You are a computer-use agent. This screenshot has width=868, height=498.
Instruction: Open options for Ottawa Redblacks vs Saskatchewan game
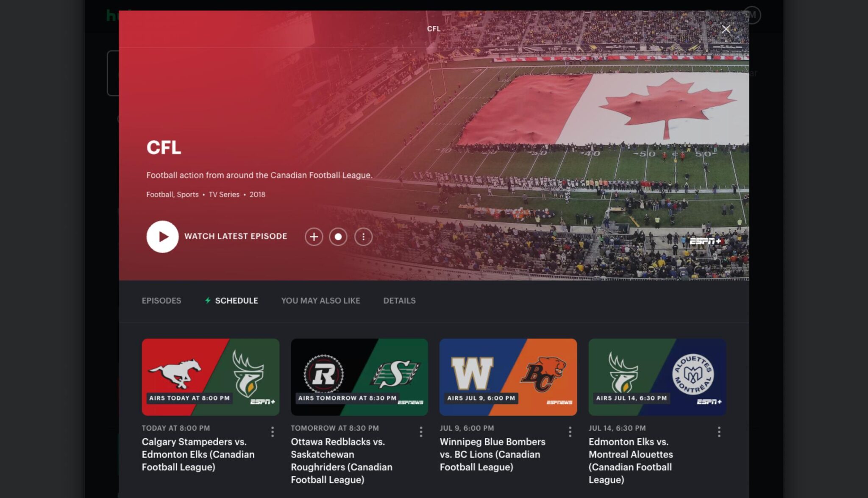[x=421, y=432]
